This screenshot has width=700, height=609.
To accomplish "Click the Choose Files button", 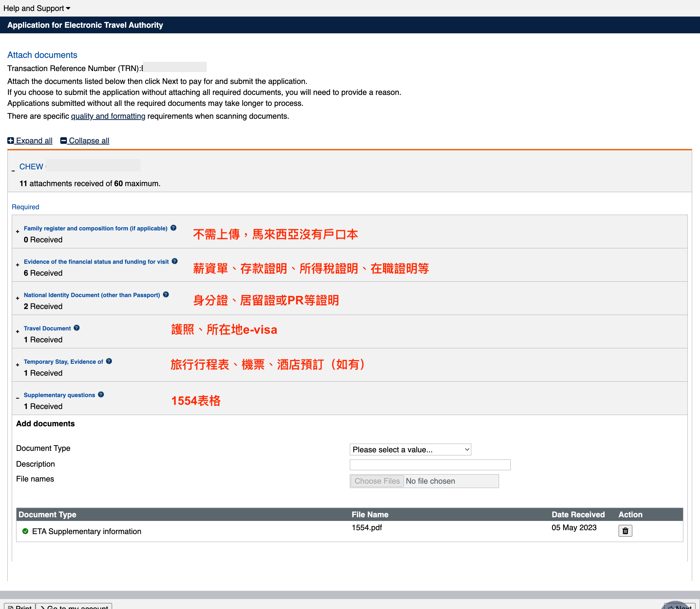I will tap(377, 481).
